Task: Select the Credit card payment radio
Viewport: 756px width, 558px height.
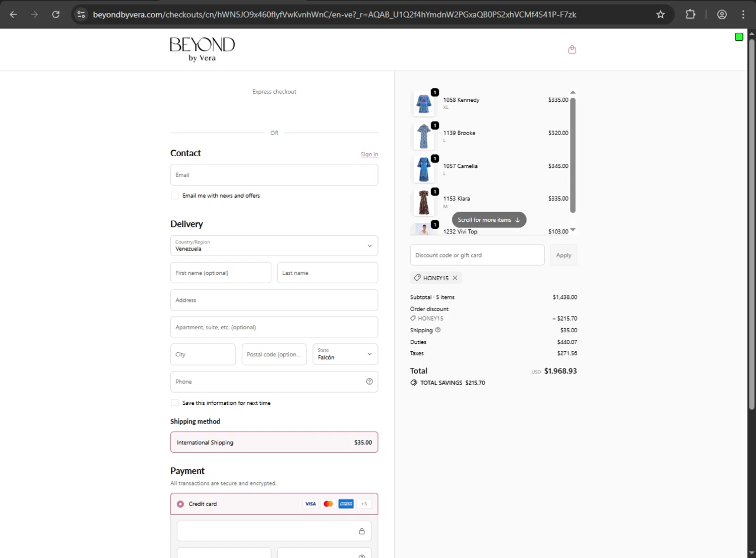Action: pyautogui.click(x=180, y=504)
